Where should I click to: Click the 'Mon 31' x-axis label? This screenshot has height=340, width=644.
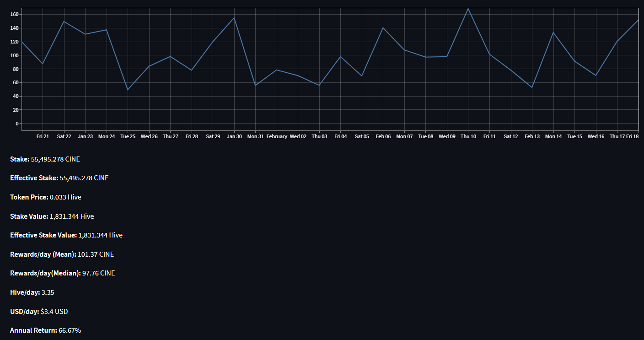click(x=255, y=136)
